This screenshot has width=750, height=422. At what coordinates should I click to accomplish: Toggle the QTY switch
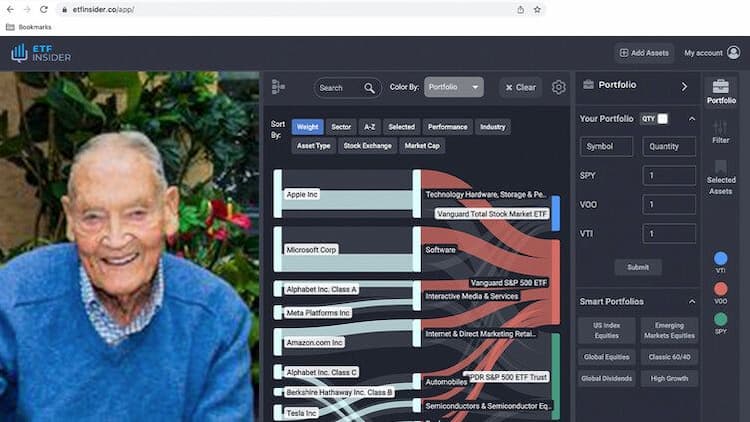pos(654,119)
